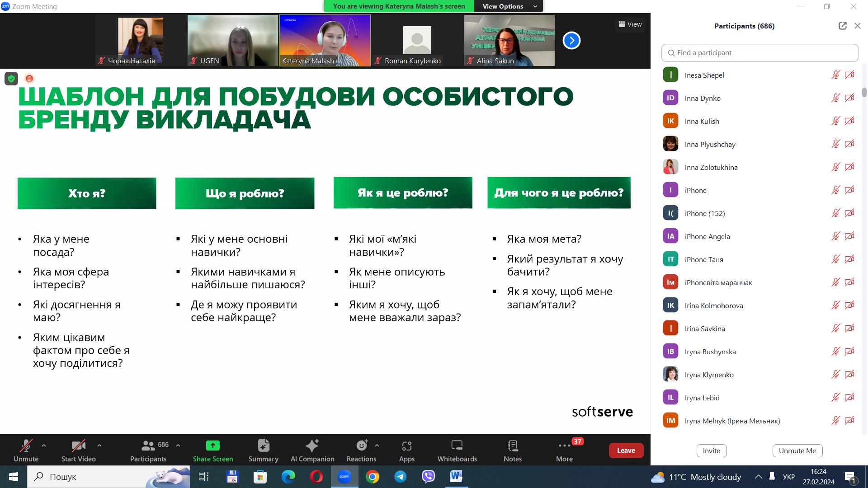868x488 pixels.
Task: Open the Apps panel
Action: pos(406,450)
